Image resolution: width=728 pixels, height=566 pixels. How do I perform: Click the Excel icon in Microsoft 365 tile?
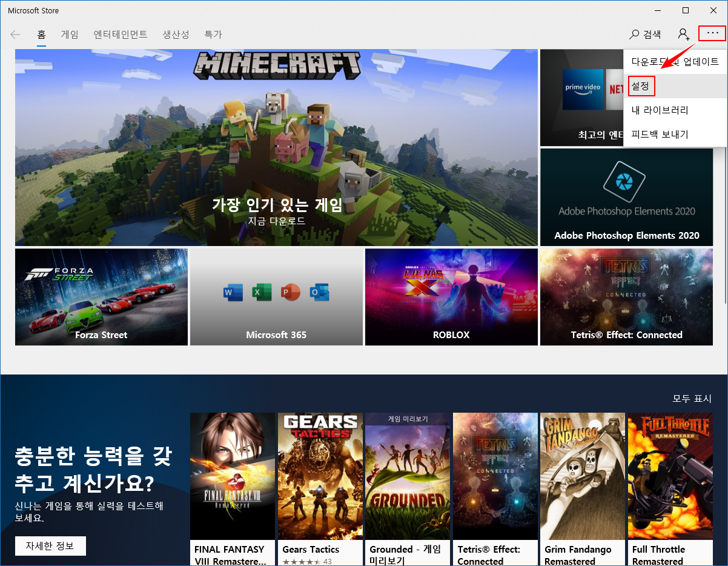262,293
